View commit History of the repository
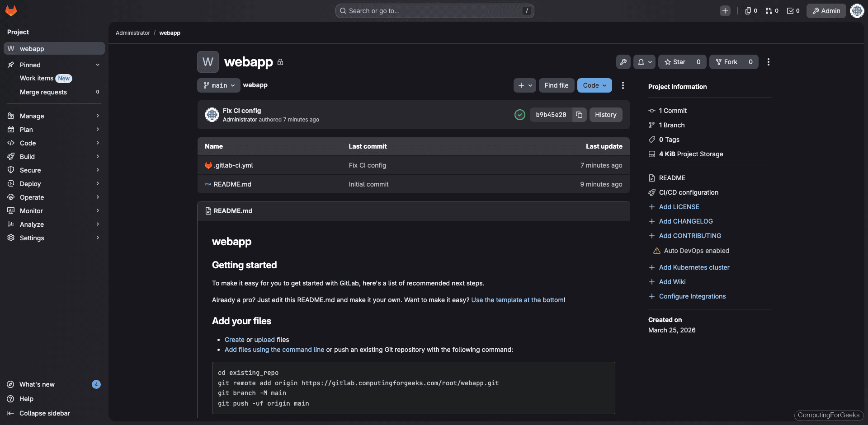Viewport: 868px width, 425px height. [605, 114]
